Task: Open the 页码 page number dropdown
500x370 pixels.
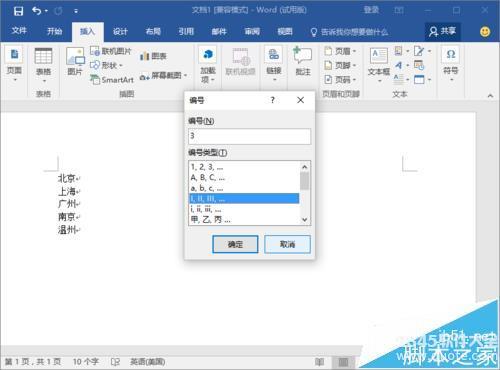Action: click(x=341, y=80)
